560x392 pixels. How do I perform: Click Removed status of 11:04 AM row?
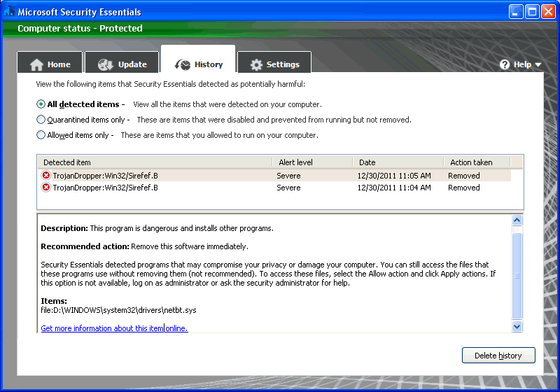pyautogui.click(x=464, y=188)
